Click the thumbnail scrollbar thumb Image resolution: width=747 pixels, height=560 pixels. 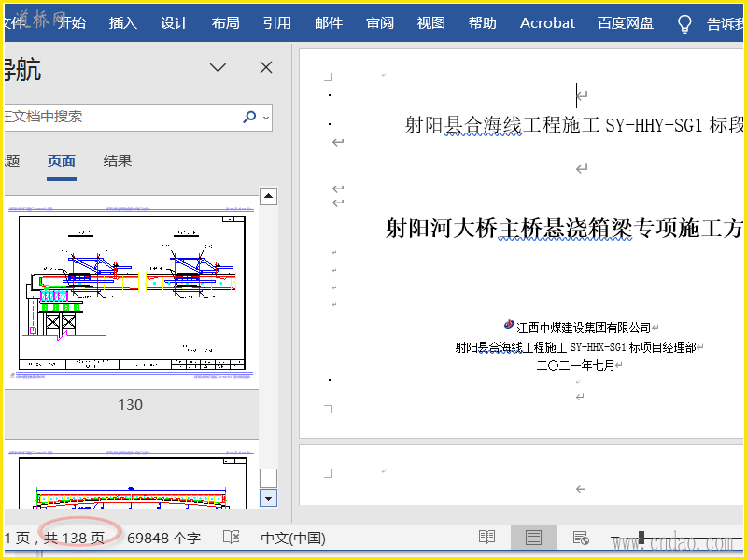(268, 478)
